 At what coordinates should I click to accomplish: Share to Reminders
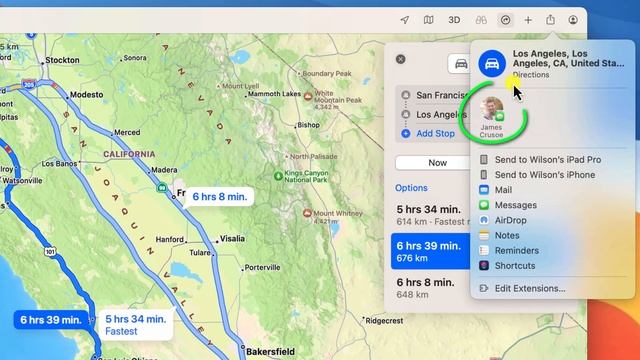[517, 250]
